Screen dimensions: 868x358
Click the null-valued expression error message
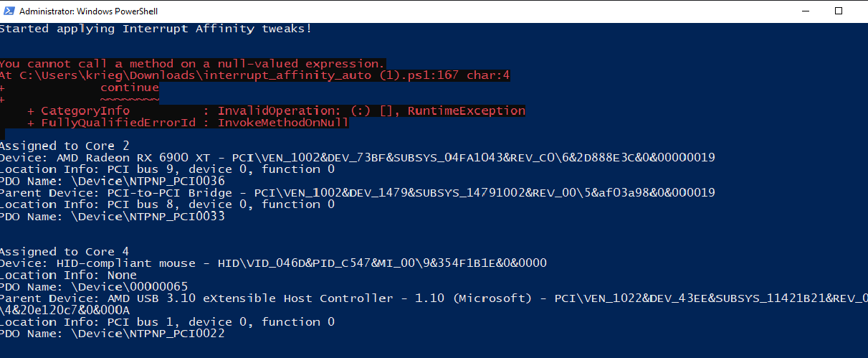pos(192,64)
